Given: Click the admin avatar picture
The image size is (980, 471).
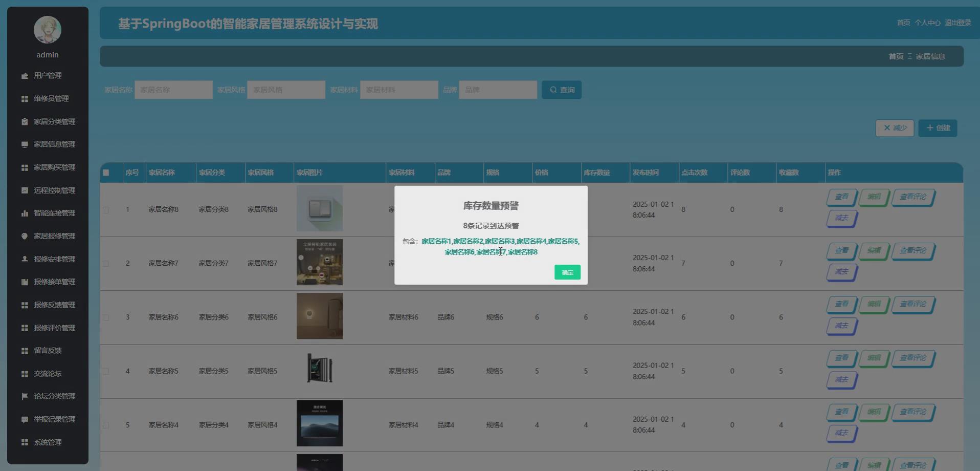Looking at the screenshot, I should [x=48, y=30].
